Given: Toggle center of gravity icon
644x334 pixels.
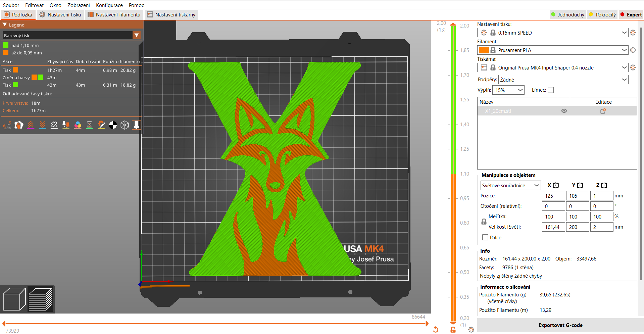Looking at the screenshot, I should click(113, 125).
